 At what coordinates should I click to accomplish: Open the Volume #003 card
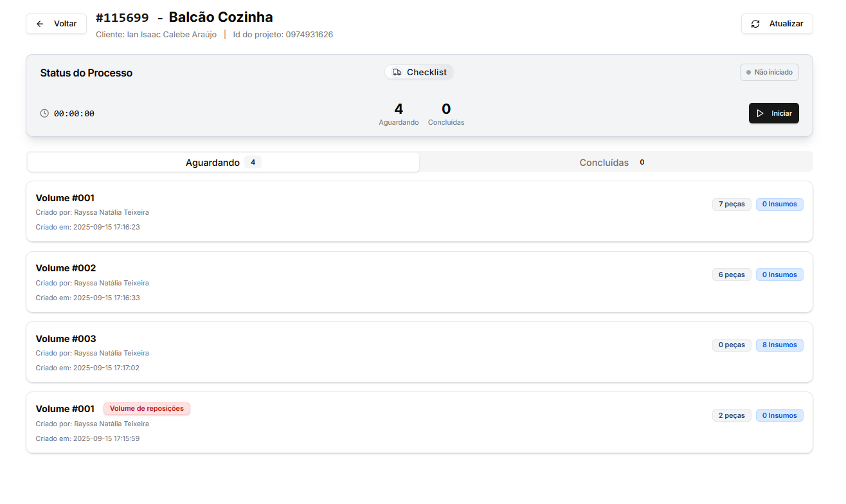[386, 352]
